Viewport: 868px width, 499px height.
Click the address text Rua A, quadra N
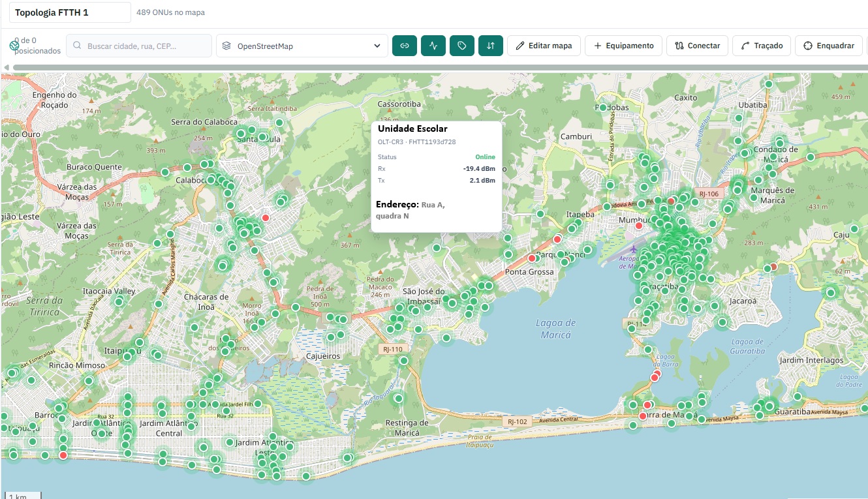pyautogui.click(x=411, y=210)
